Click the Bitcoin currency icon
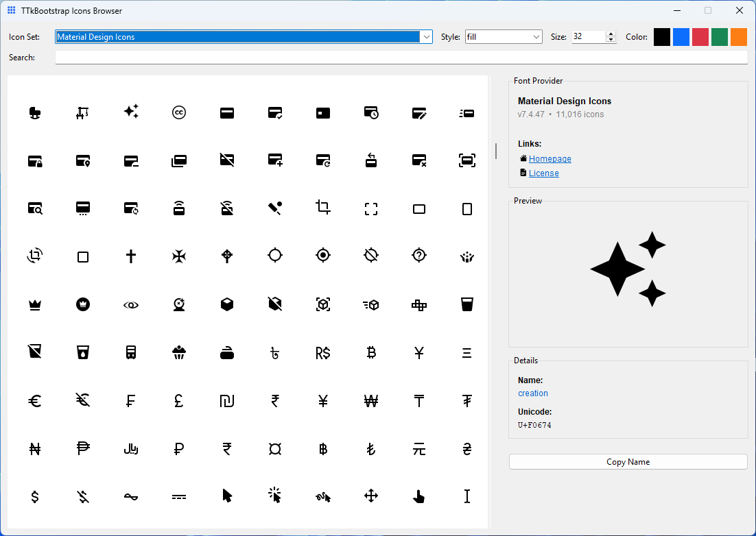 pyautogui.click(x=370, y=352)
